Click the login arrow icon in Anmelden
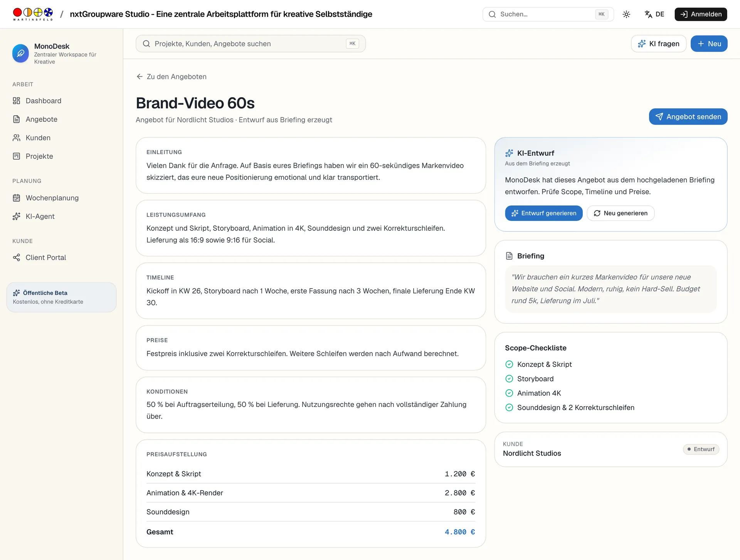Viewport: 740px width, 560px height. tap(684, 14)
